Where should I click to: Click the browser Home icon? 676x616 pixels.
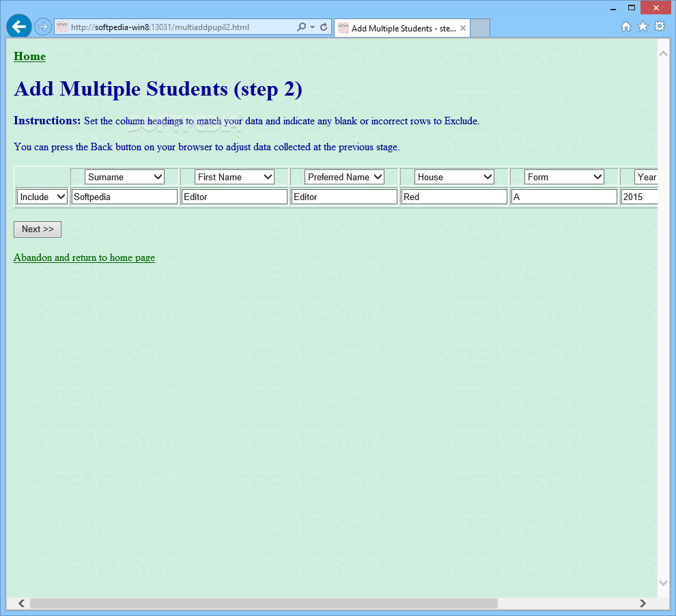pos(625,27)
